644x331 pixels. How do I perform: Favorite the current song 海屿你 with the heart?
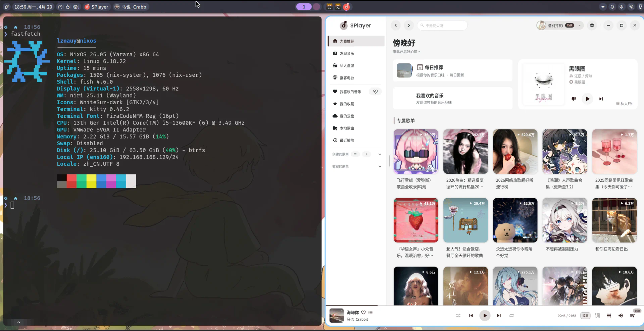click(x=363, y=312)
